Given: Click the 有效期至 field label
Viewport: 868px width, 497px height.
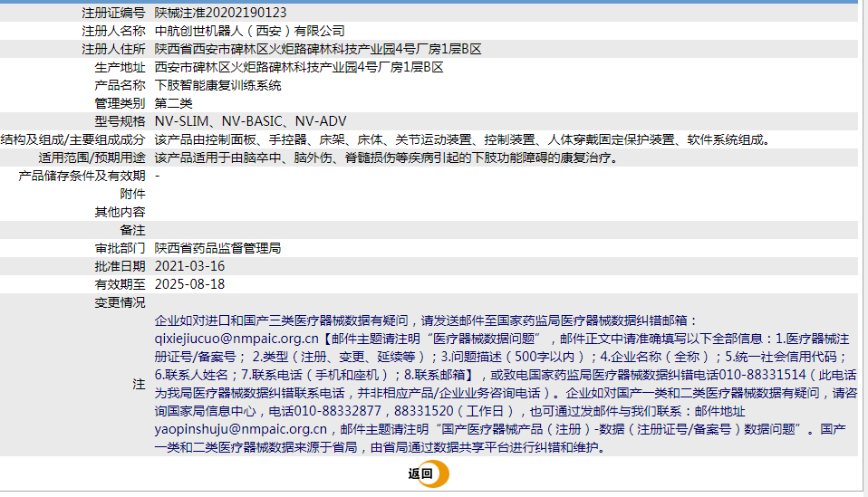Looking at the screenshot, I should point(120,284).
